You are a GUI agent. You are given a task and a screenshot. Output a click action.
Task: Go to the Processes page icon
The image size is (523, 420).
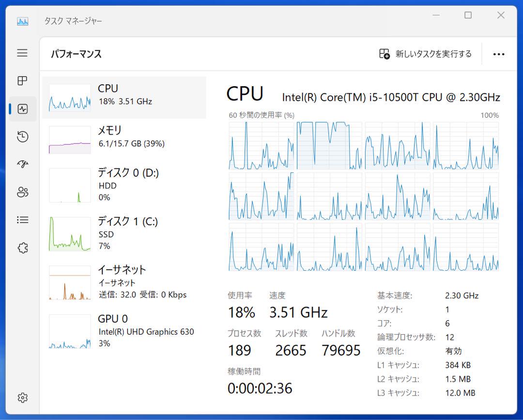(22, 81)
